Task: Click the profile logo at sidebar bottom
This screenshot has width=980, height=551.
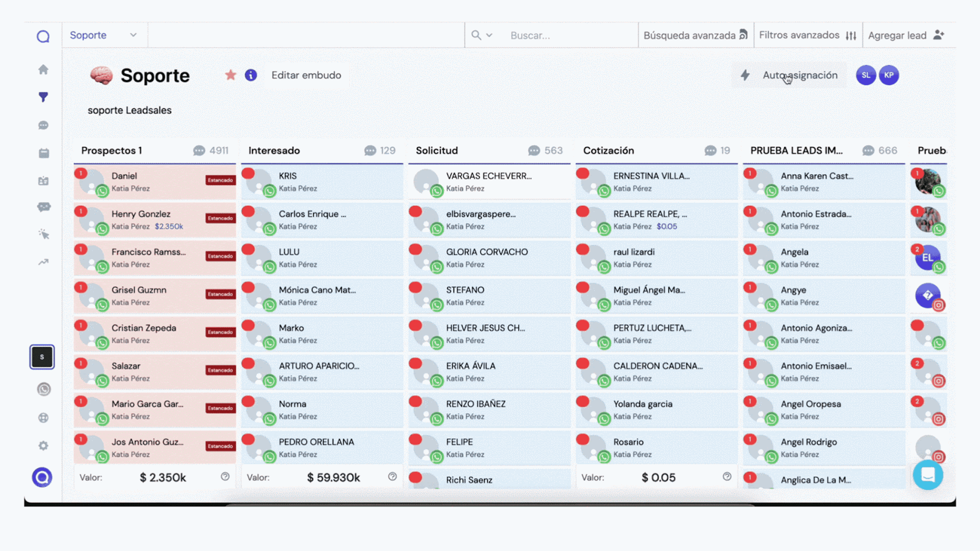Action: 42,477
